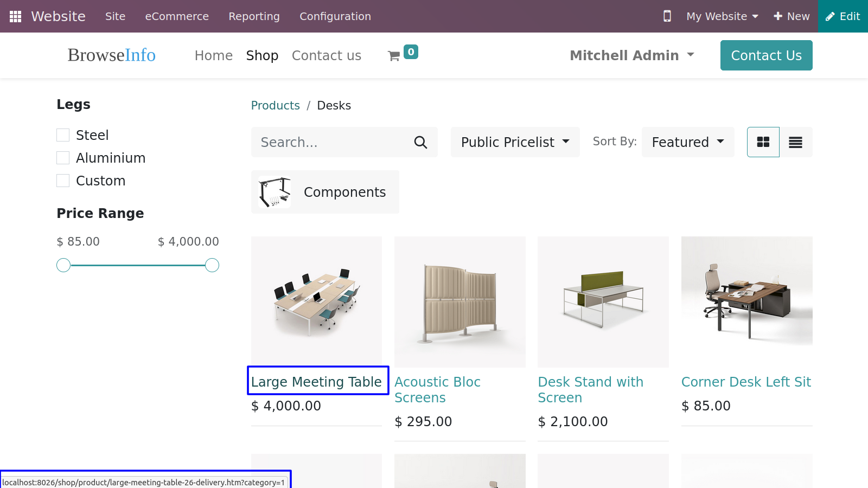This screenshot has height=488, width=868.
Task: Go to Home page
Action: pyautogui.click(x=214, y=55)
